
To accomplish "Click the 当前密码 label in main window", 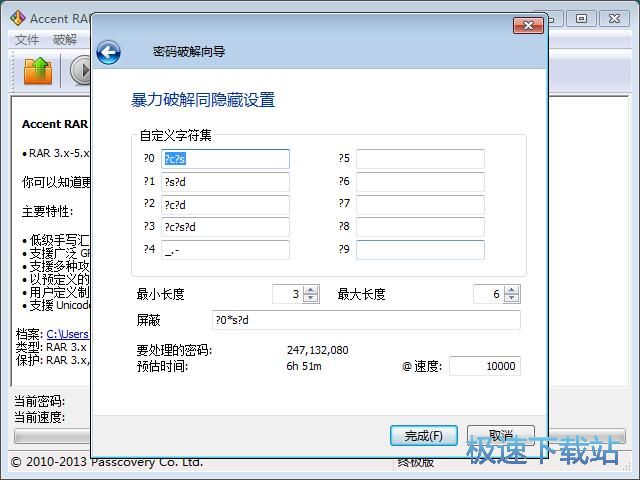I will tap(39, 401).
